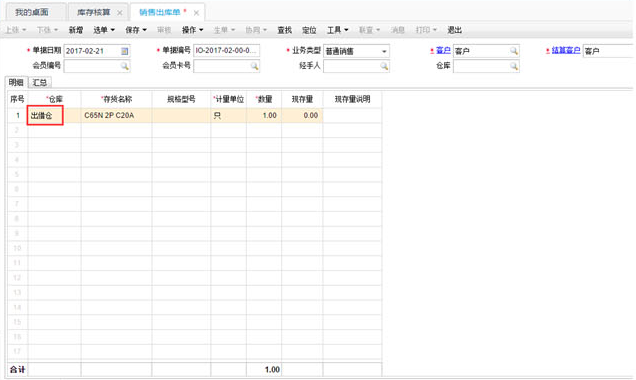Switch to the 我的桌面 tab

coord(32,12)
